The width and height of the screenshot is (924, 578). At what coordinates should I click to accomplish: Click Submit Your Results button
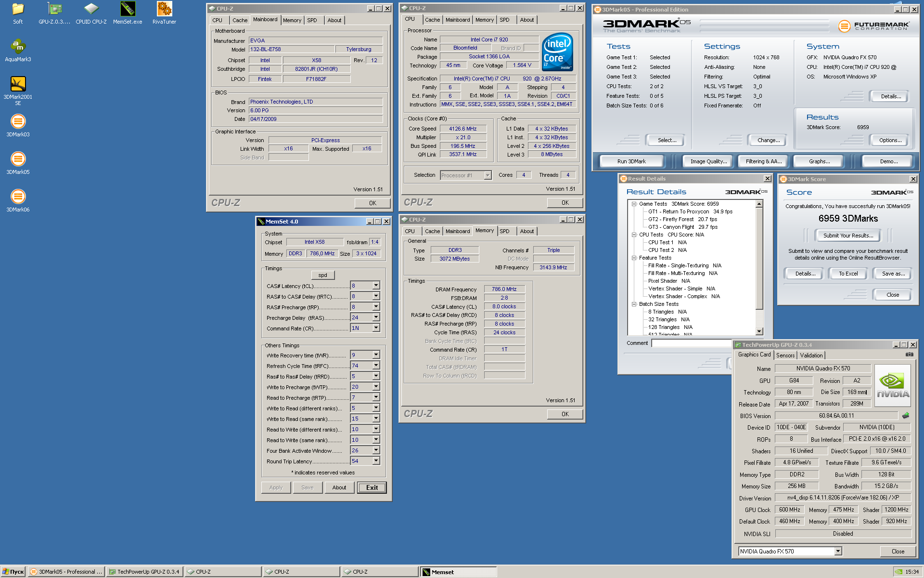click(x=848, y=236)
